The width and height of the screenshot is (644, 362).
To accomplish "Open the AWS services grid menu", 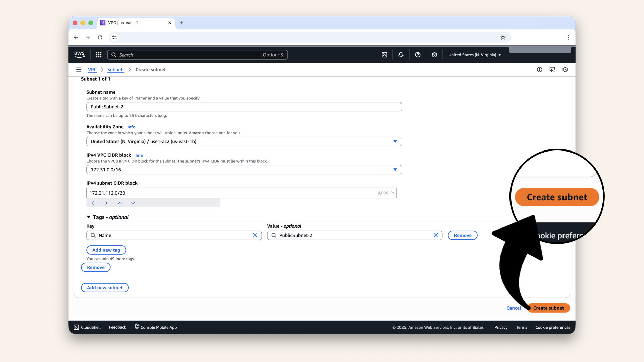I will pyautogui.click(x=98, y=55).
